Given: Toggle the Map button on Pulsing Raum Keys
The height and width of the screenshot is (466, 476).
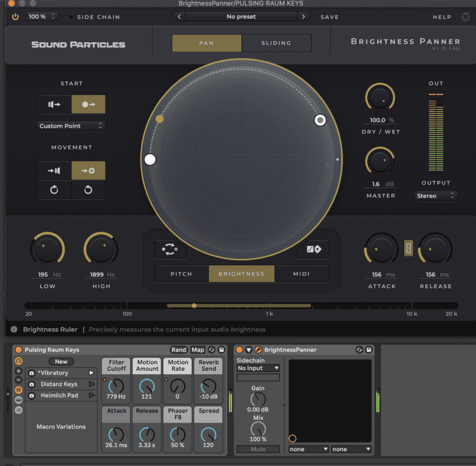Looking at the screenshot, I should tap(197, 350).
